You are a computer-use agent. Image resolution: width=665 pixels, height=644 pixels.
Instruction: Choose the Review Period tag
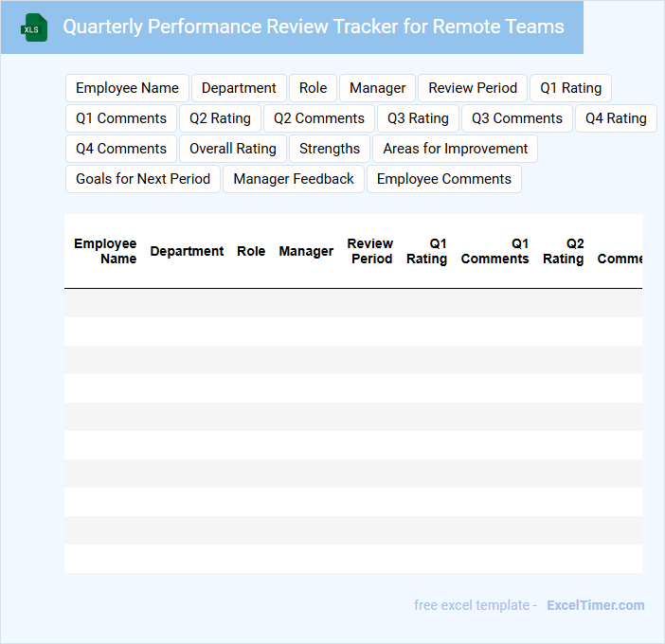pyautogui.click(x=473, y=88)
